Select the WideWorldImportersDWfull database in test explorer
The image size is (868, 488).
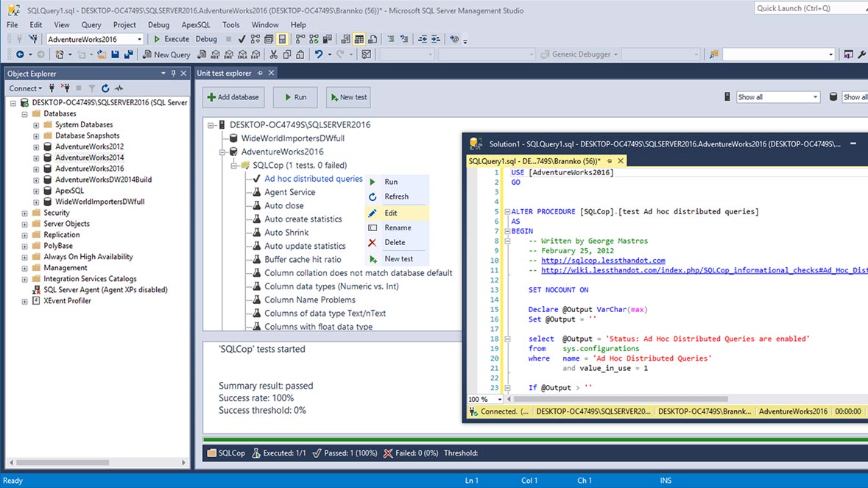(293, 138)
